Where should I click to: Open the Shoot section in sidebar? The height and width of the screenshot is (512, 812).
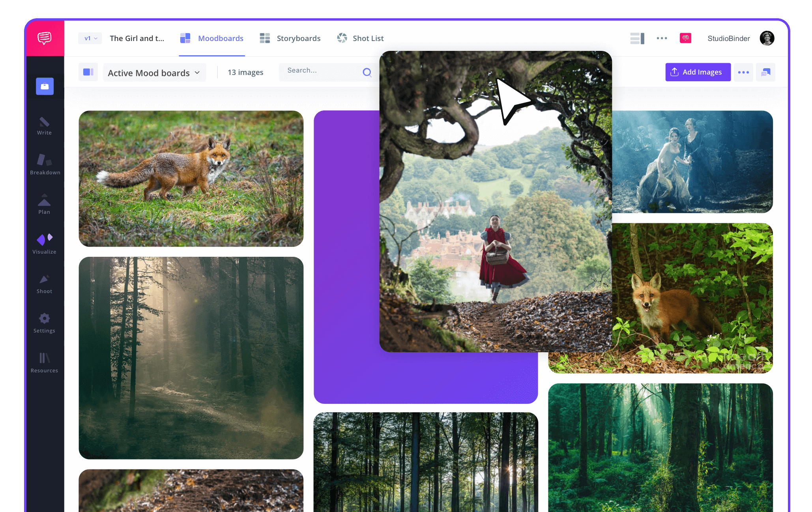(44, 284)
